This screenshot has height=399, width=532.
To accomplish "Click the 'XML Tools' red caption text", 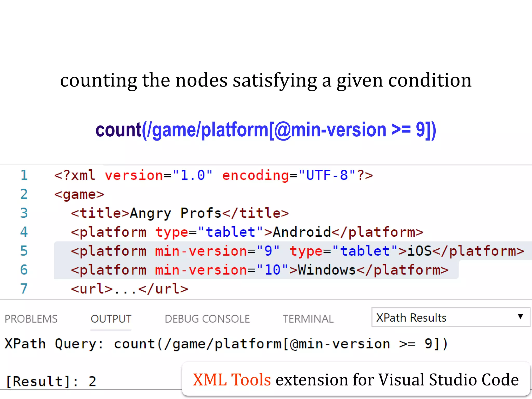I will [x=232, y=380].
